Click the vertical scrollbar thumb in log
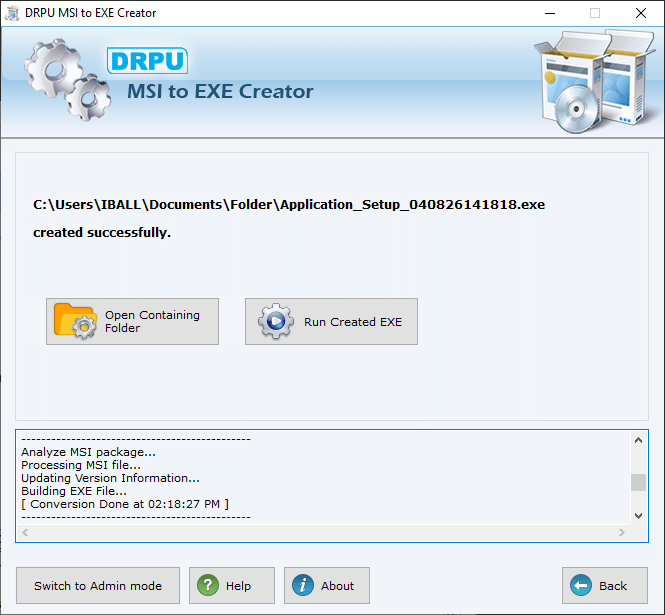This screenshot has height=615, width=665. [x=638, y=482]
